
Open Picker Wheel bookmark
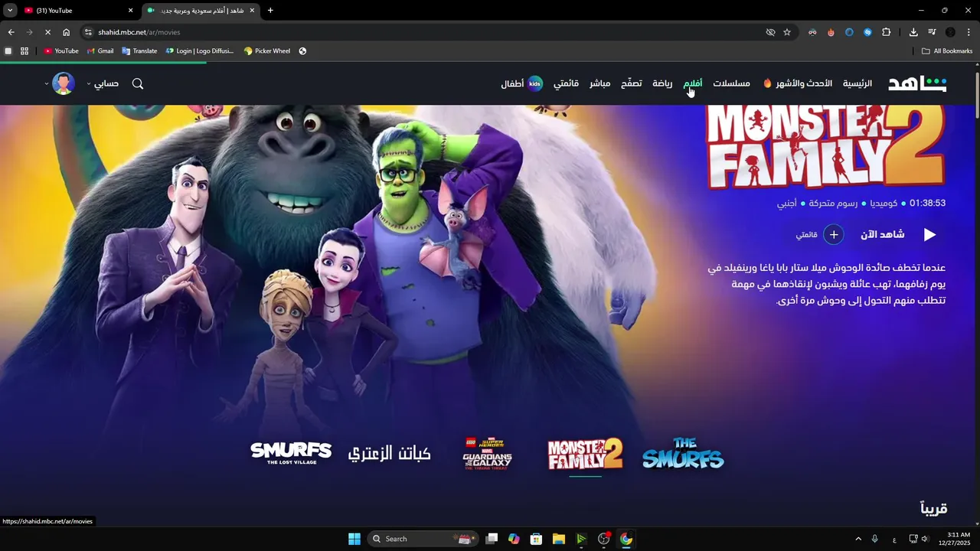(x=267, y=51)
